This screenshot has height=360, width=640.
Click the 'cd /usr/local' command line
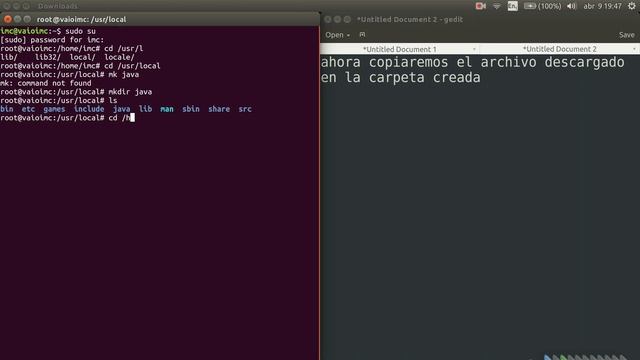(x=80, y=66)
